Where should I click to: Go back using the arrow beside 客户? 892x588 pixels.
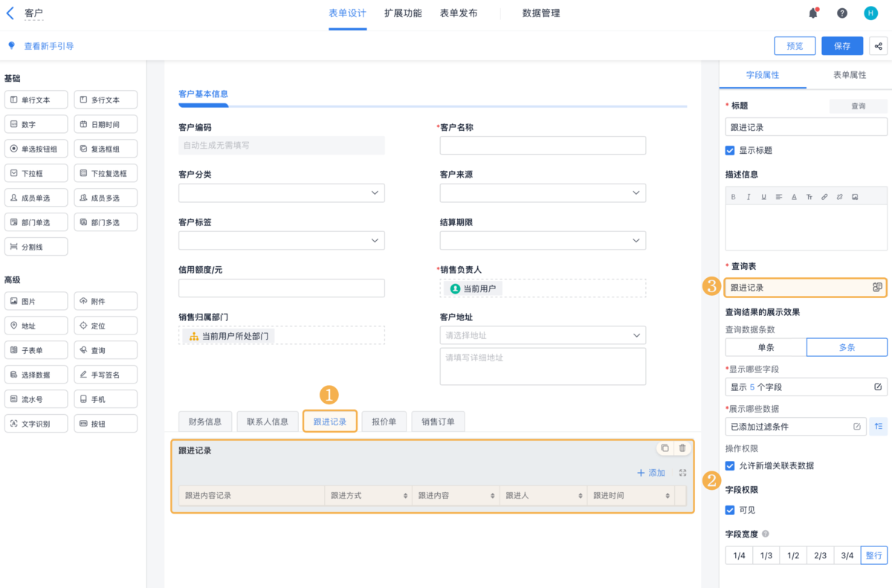(x=10, y=13)
